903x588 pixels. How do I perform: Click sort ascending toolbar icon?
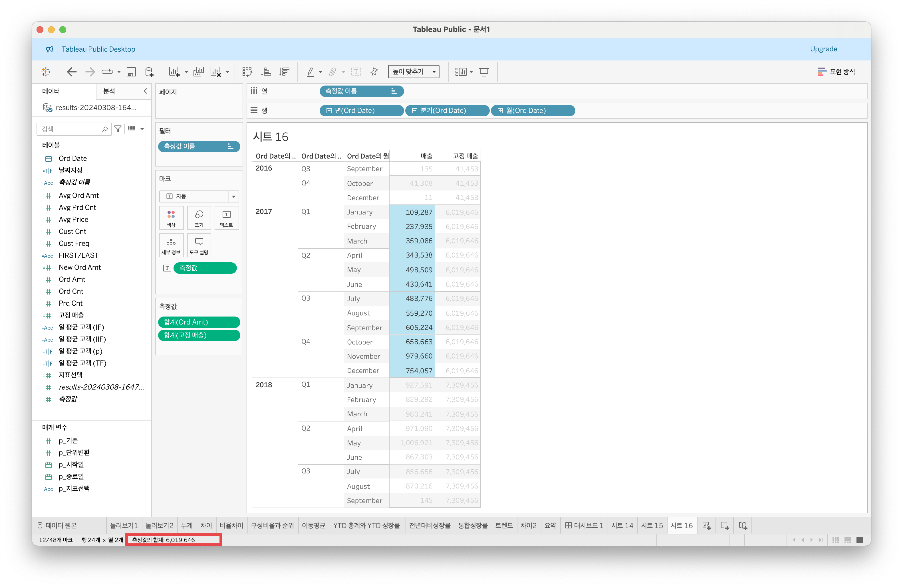tap(266, 72)
